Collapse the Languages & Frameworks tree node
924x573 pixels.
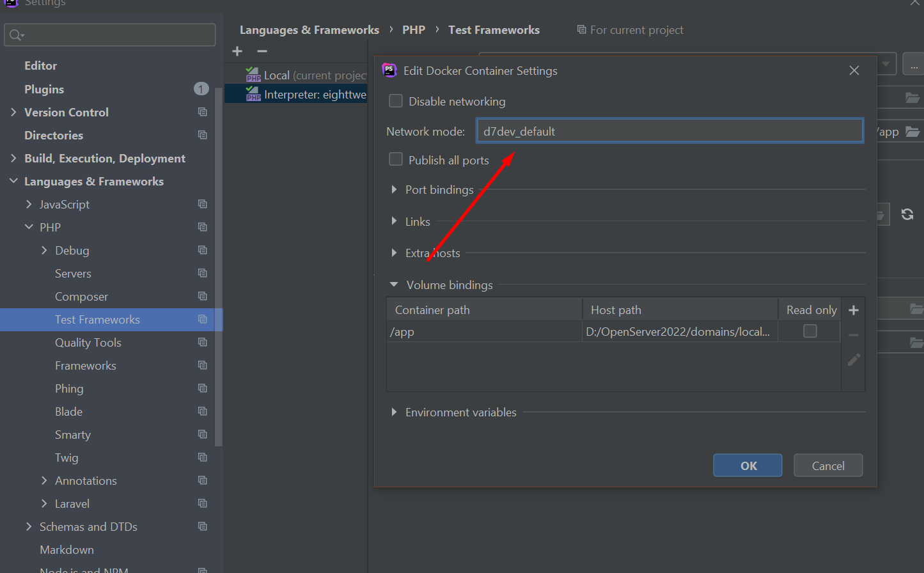click(x=13, y=181)
